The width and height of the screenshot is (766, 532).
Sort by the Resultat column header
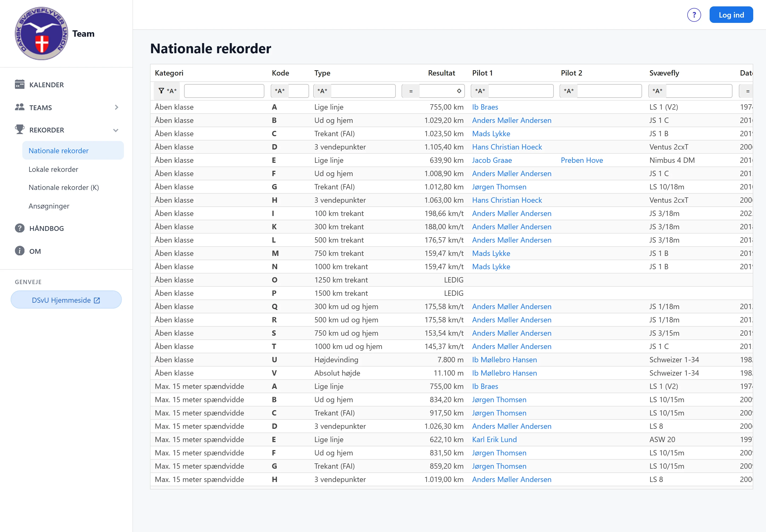(441, 73)
